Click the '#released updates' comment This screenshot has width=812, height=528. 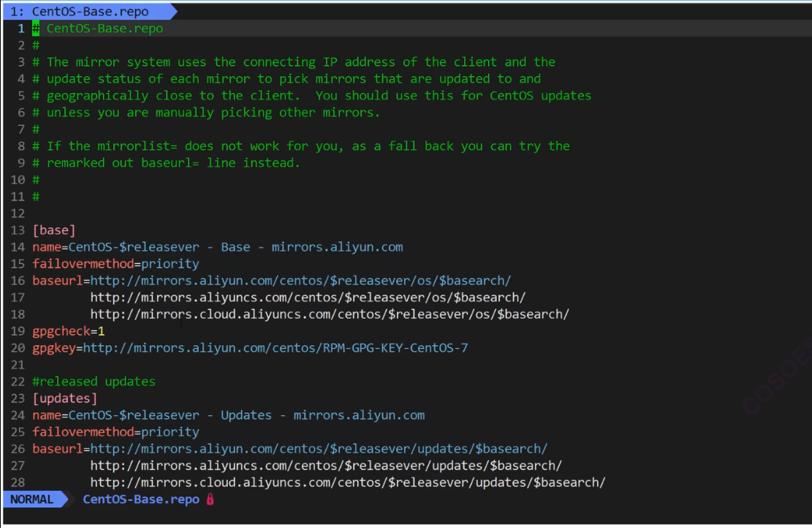pyautogui.click(x=94, y=381)
